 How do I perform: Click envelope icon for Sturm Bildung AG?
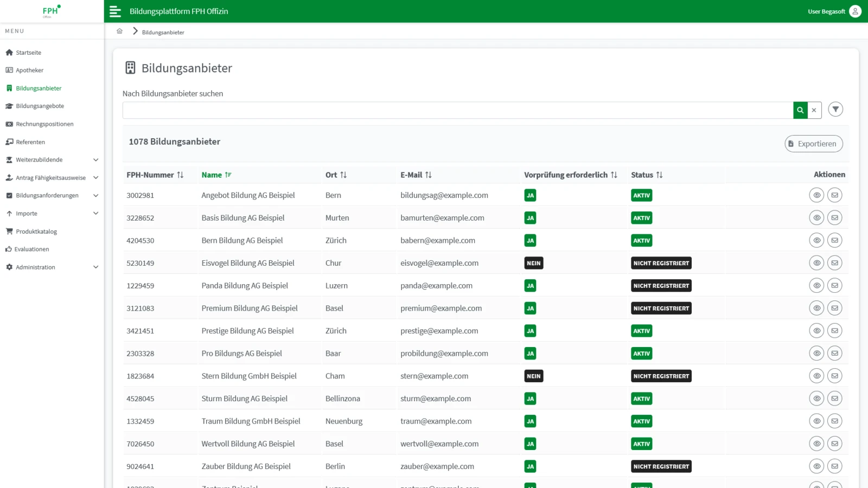click(834, 399)
